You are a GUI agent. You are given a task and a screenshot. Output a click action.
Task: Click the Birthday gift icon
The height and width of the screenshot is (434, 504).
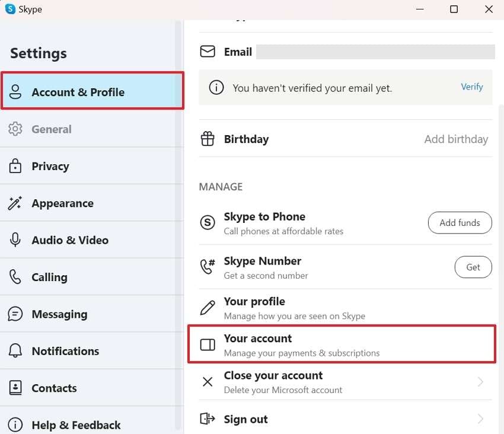[208, 139]
